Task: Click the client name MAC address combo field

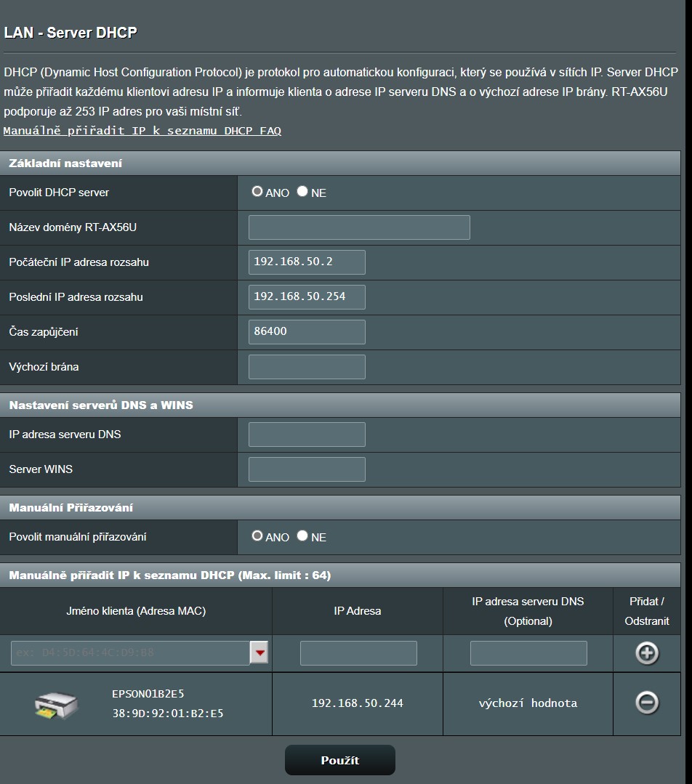Action: click(x=131, y=653)
